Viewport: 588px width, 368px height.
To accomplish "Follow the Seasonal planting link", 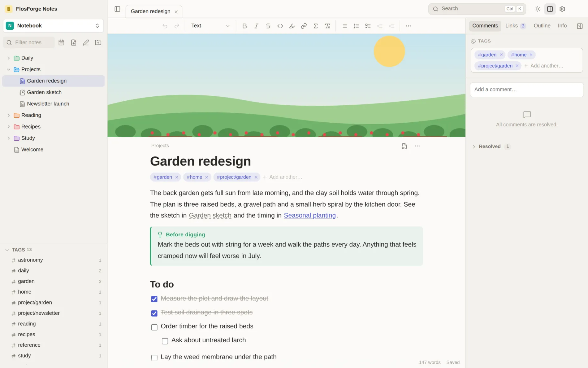I will pos(309,216).
